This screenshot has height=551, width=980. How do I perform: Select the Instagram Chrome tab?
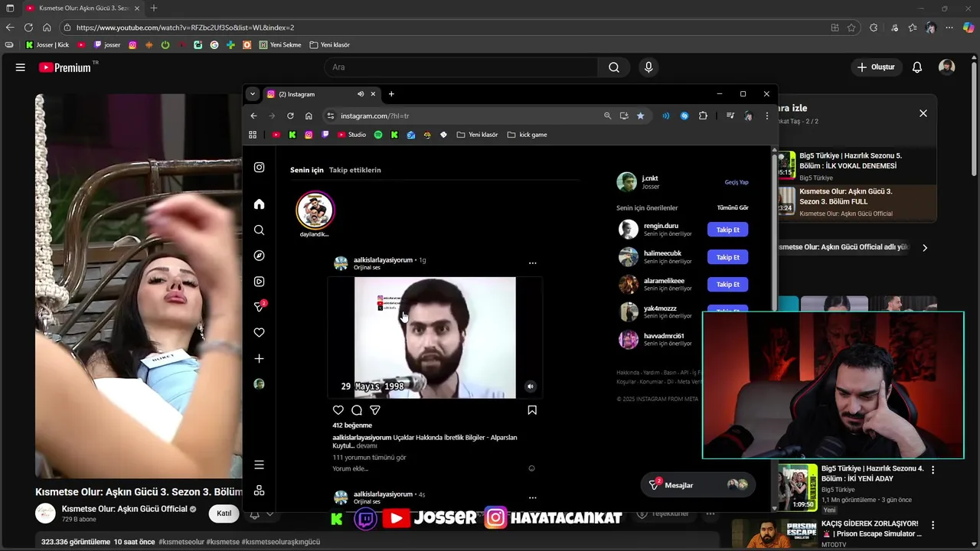(322, 94)
